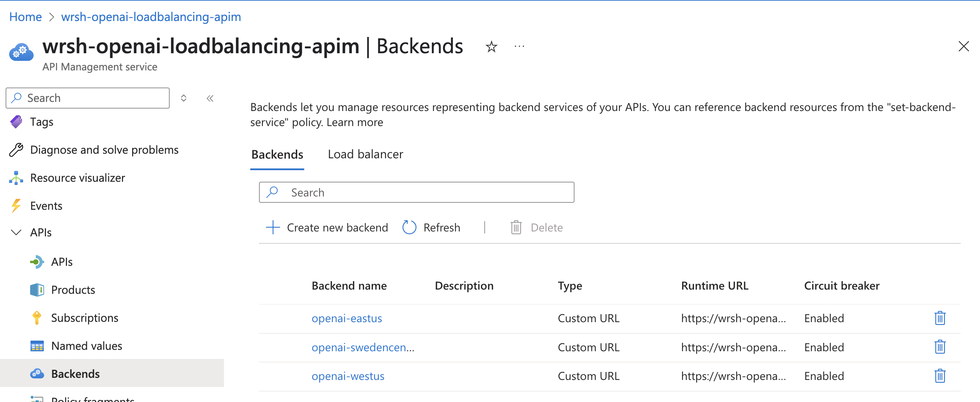The height and width of the screenshot is (402, 980).
Task: Open the openai-eastus backend
Action: (347, 318)
